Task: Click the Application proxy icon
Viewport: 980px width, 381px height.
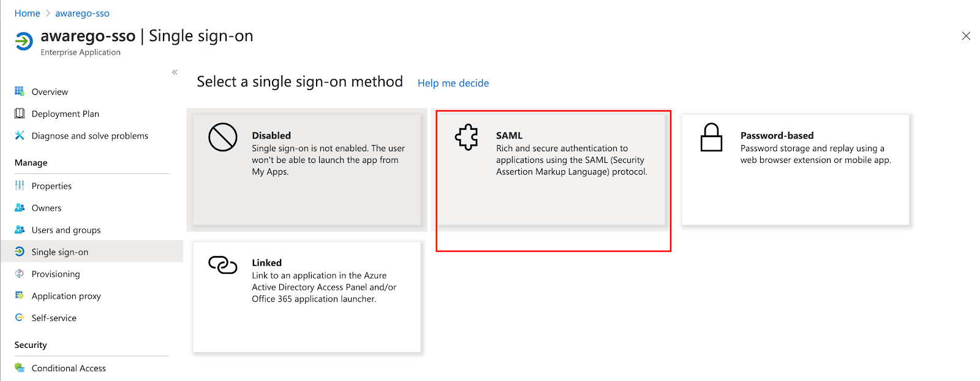Action: (x=20, y=296)
